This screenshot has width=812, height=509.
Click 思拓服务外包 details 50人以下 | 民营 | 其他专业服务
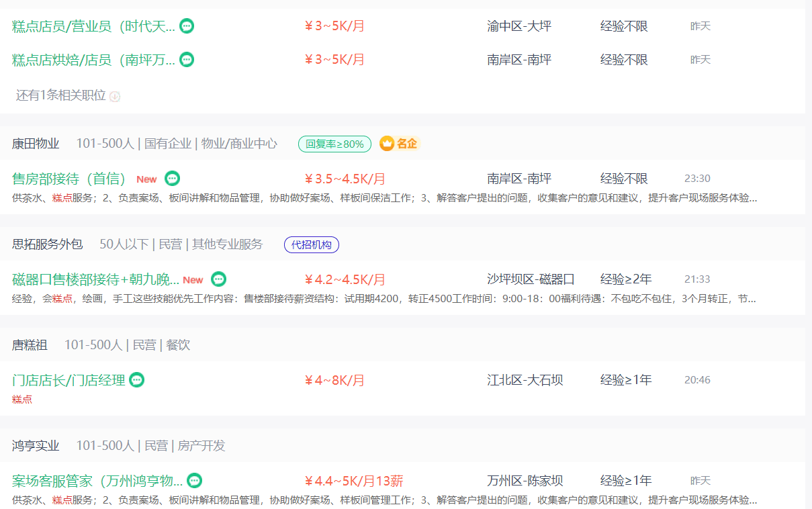(181, 244)
